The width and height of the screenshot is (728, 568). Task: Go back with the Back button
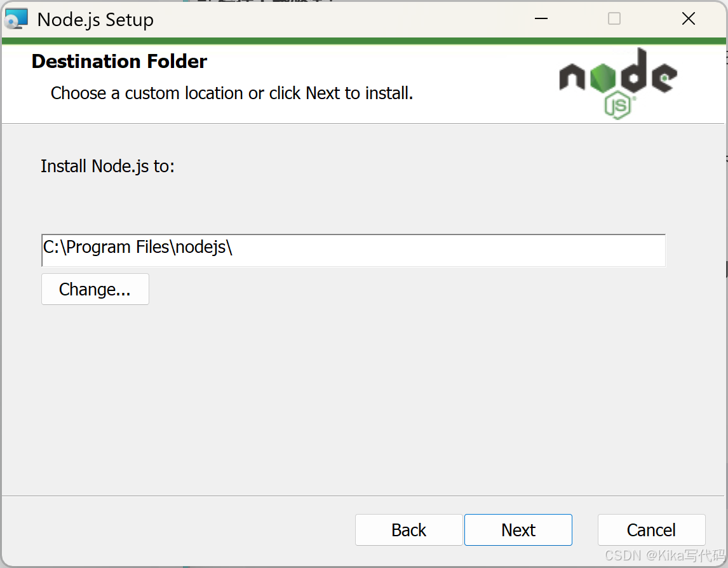click(408, 530)
